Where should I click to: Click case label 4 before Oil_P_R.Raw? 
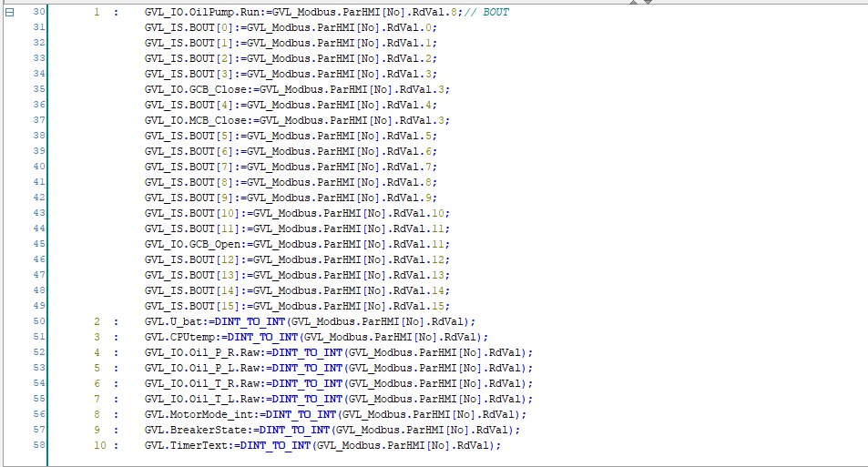[97, 353]
